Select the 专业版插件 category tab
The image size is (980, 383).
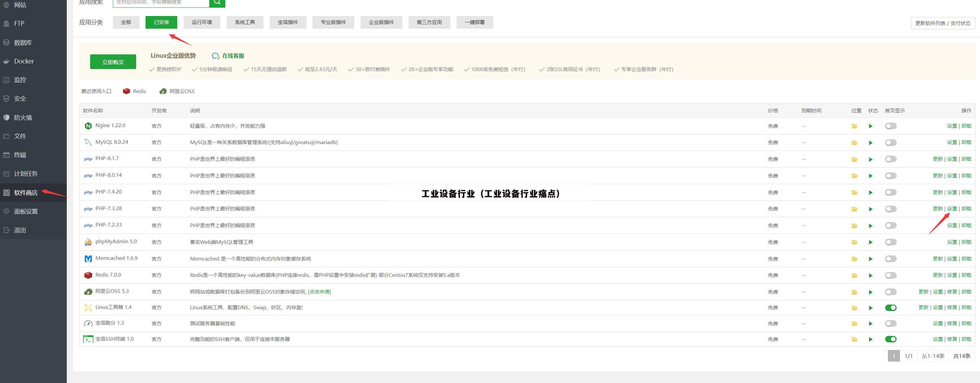coord(333,22)
